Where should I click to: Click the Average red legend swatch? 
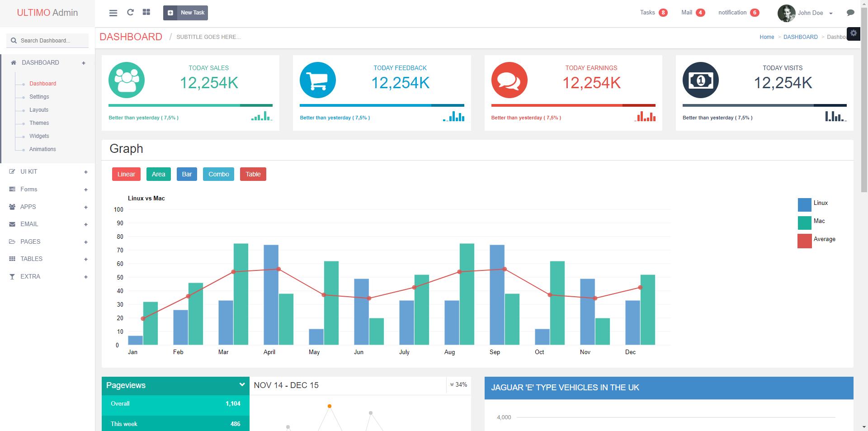click(805, 241)
